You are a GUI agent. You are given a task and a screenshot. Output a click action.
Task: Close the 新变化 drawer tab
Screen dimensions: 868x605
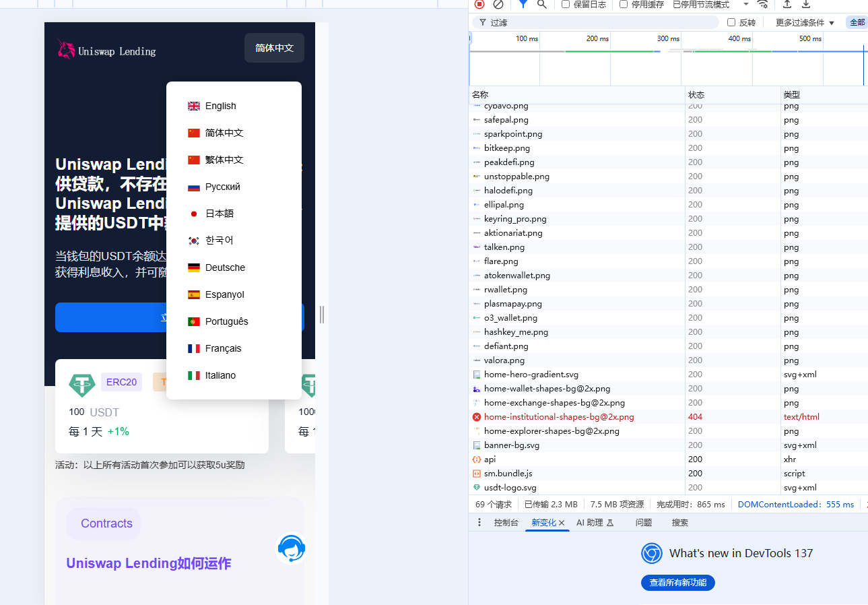click(562, 523)
